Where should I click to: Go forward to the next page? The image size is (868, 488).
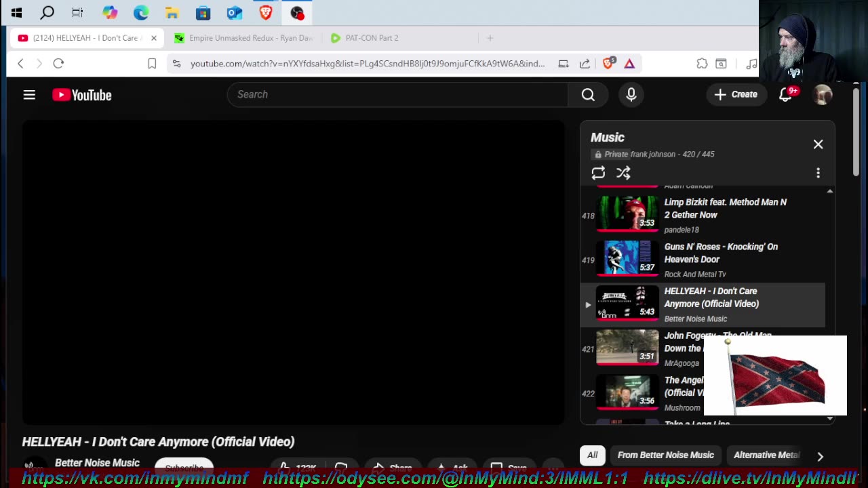(x=39, y=63)
